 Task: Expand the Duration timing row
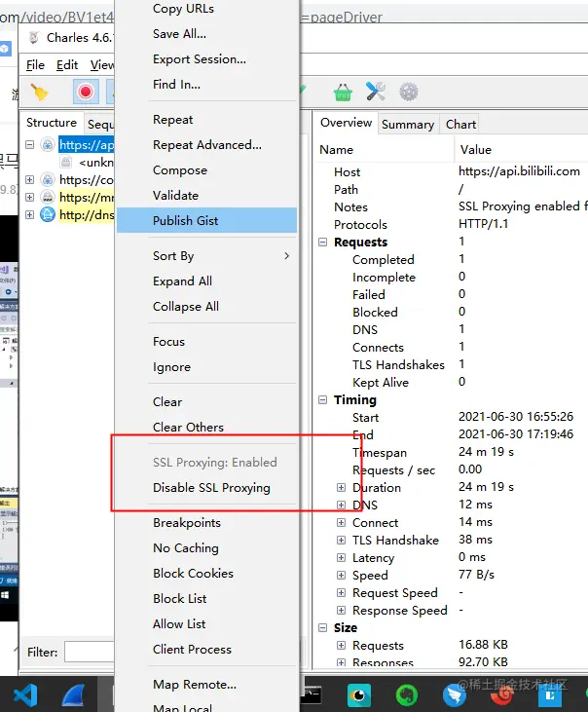341,487
